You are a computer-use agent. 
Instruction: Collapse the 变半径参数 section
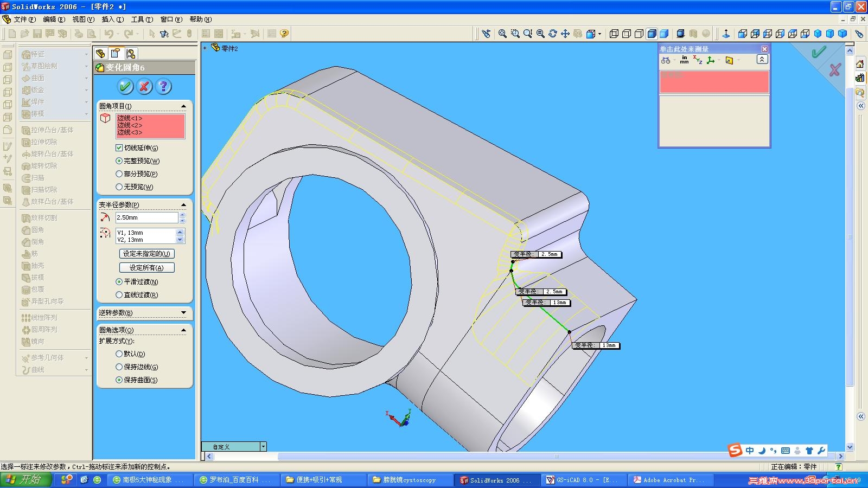[183, 204]
